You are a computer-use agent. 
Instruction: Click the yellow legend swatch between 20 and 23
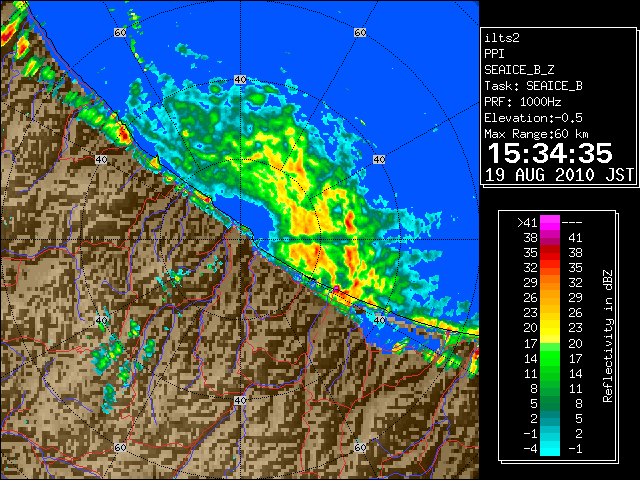pyautogui.click(x=550, y=328)
